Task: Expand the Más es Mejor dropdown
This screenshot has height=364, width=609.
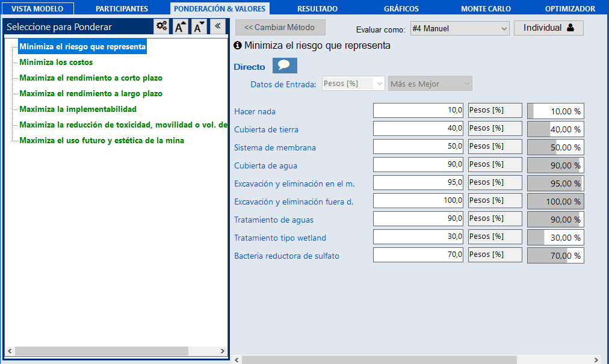Action: pos(430,84)
